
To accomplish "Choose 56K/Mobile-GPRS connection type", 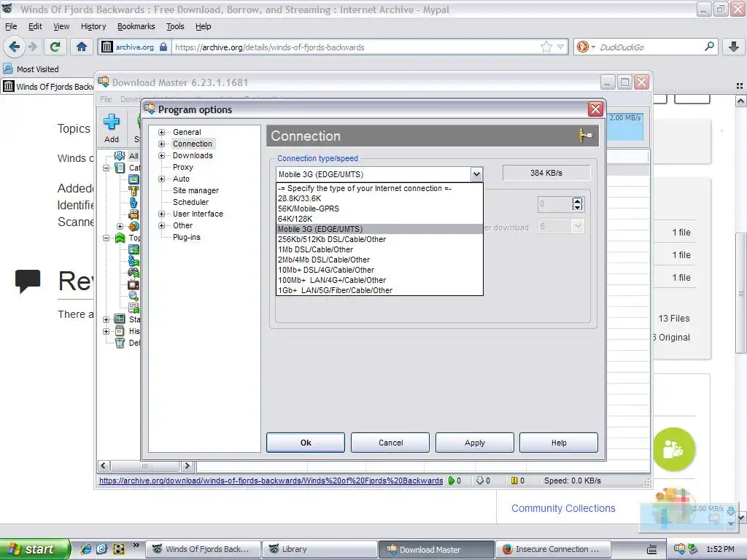I will 379,209.
